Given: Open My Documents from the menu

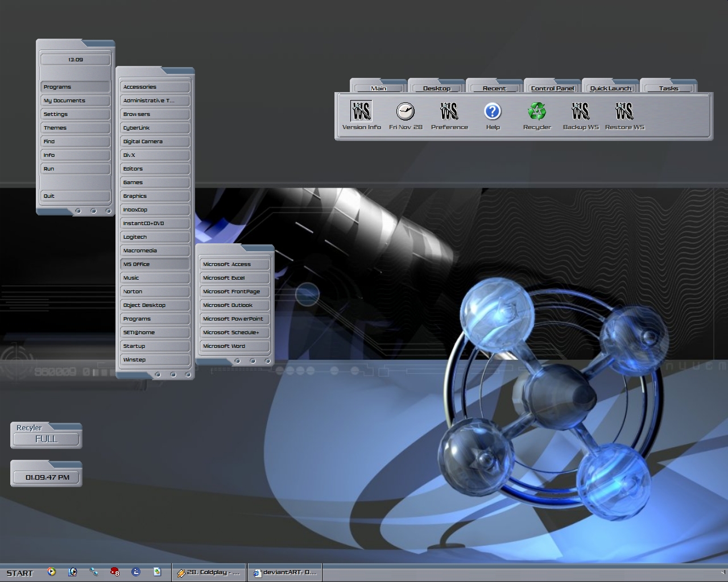Looking at the screenshot, I should coord(76,101).
